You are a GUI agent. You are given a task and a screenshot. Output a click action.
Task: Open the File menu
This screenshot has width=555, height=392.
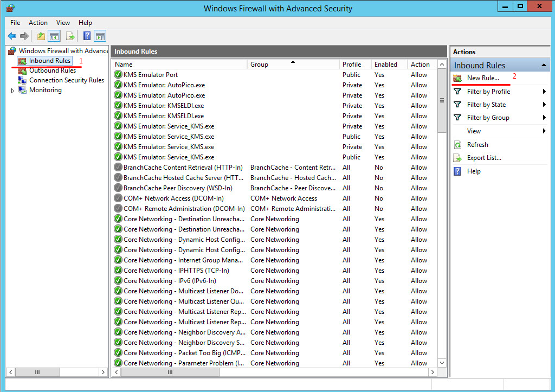coord(15,23)
